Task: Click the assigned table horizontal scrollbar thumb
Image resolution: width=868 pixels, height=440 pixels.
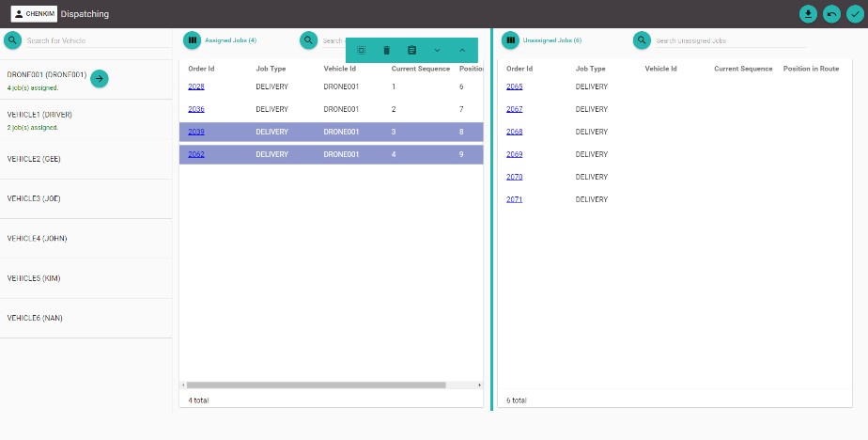Action: tap(316, 385)
